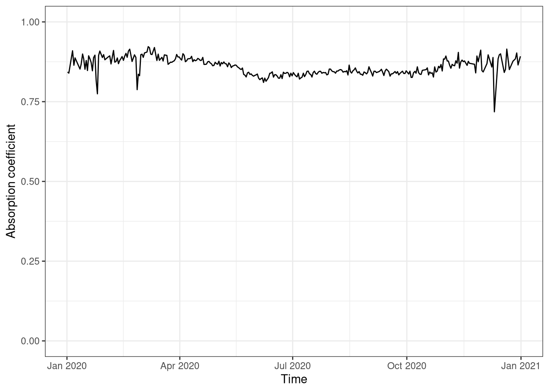Viewport: 549px width, 392px height.
Task: Click the 'Apr 2020' x-axis label
Action: (x=180, y=366)
